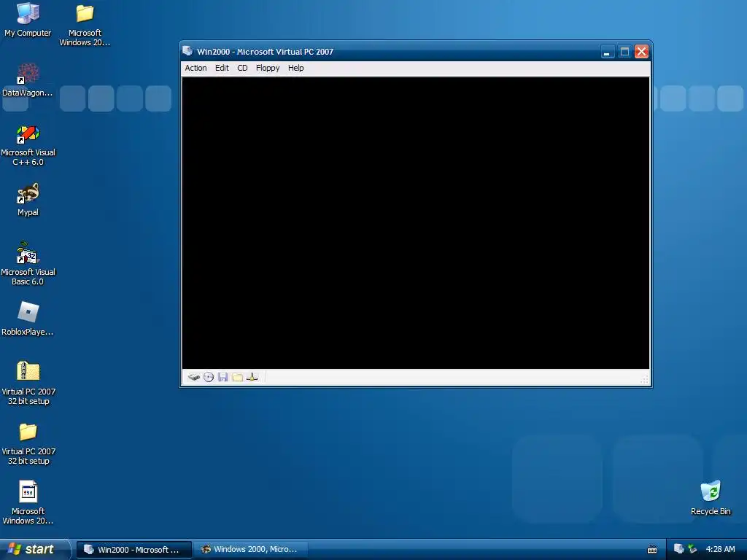Image resolution: width=747 pixels, height=560 pixels.
Task: Select the Mypal browser shortcut
Action: click(x=28, y=200)
